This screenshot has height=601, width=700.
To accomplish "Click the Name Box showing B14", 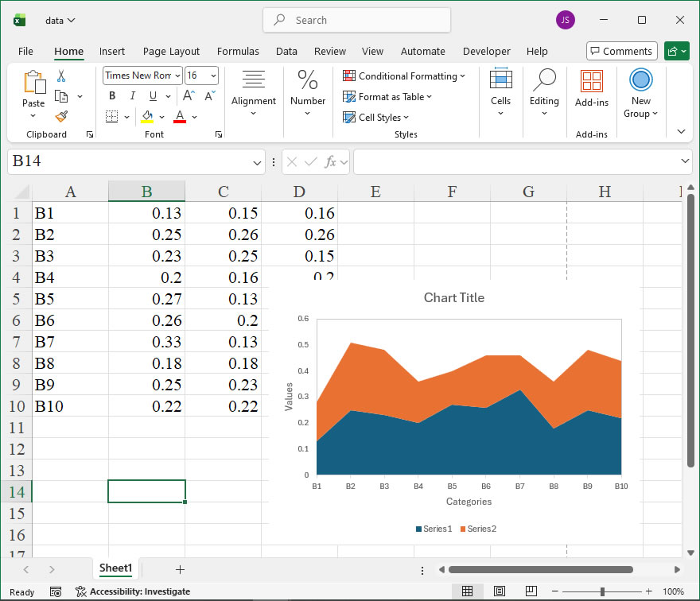I will point(127,162).
